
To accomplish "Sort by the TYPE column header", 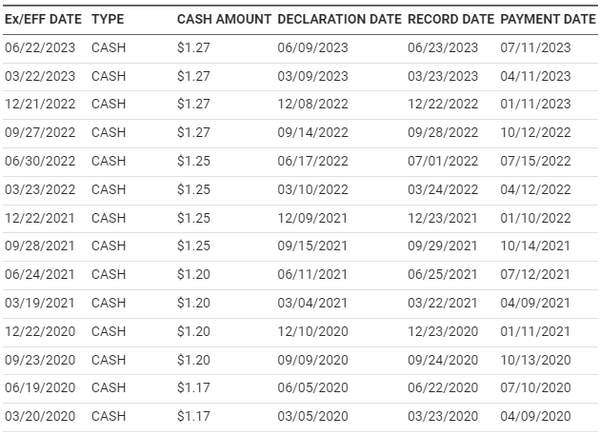I will pos(108,19).
